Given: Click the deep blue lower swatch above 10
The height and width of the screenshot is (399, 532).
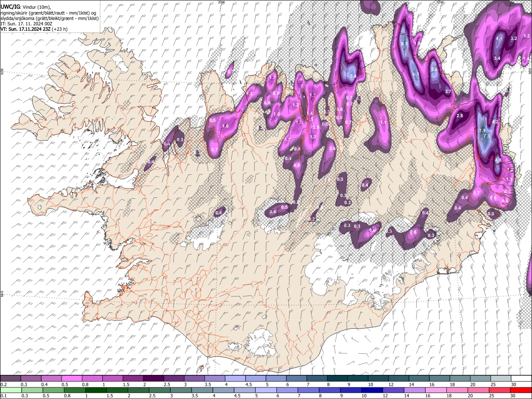Looking at the screenshot, I should tap(372, 390).
